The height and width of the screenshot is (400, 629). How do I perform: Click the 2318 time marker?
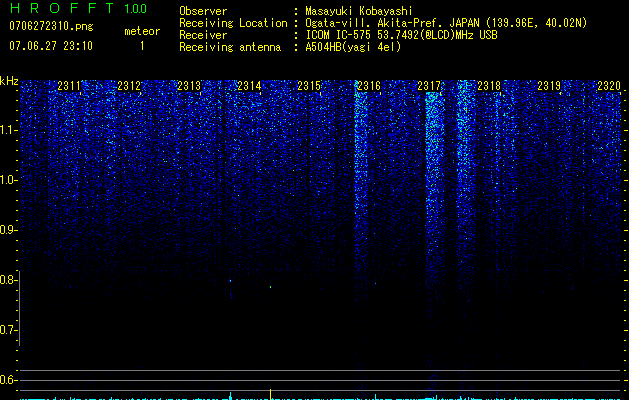[x=489, y=85]
